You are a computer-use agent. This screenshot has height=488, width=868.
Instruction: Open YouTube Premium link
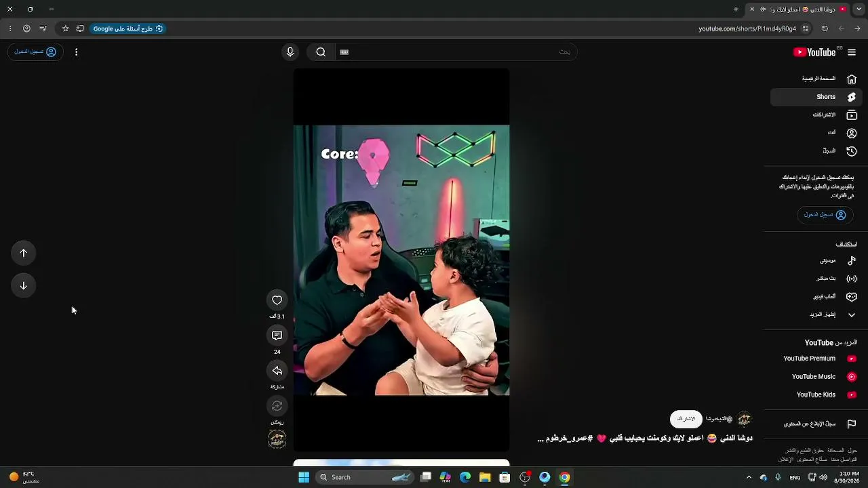816,359
